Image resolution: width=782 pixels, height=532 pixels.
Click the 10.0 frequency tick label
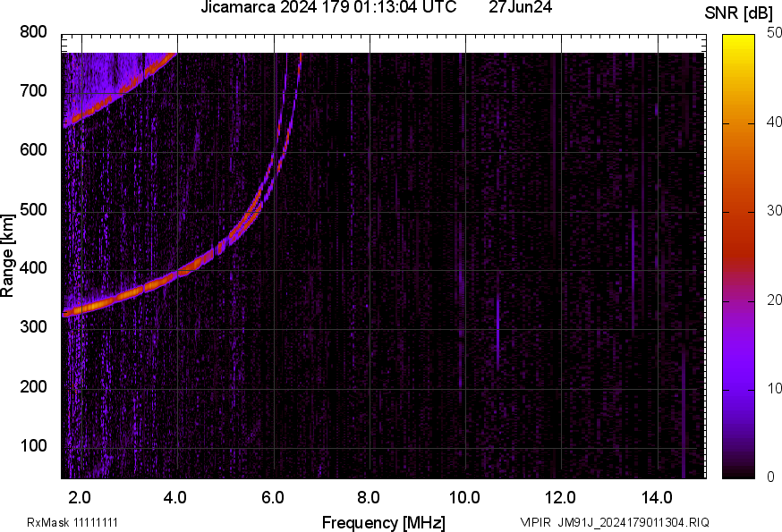(x=464, y=496)
